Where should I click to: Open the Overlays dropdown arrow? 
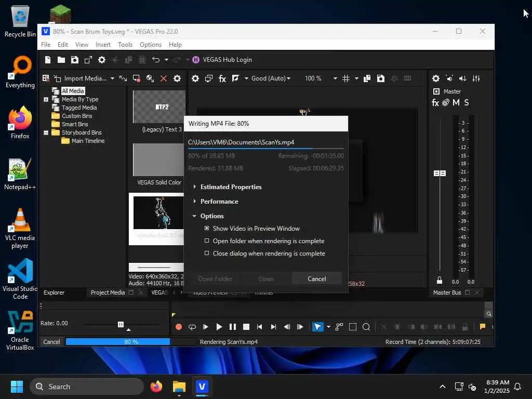coord(356,78)
